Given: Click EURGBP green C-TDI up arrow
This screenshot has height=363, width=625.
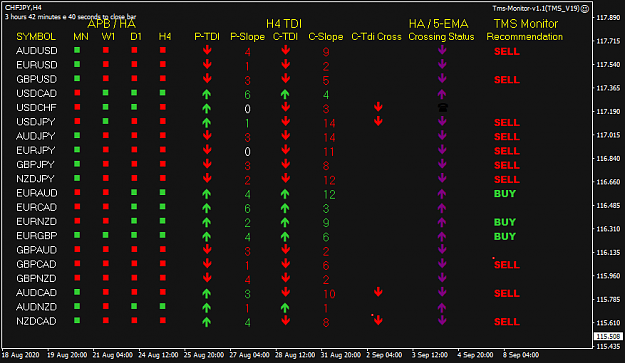Looking at the screenshot, I should (285, 236).
